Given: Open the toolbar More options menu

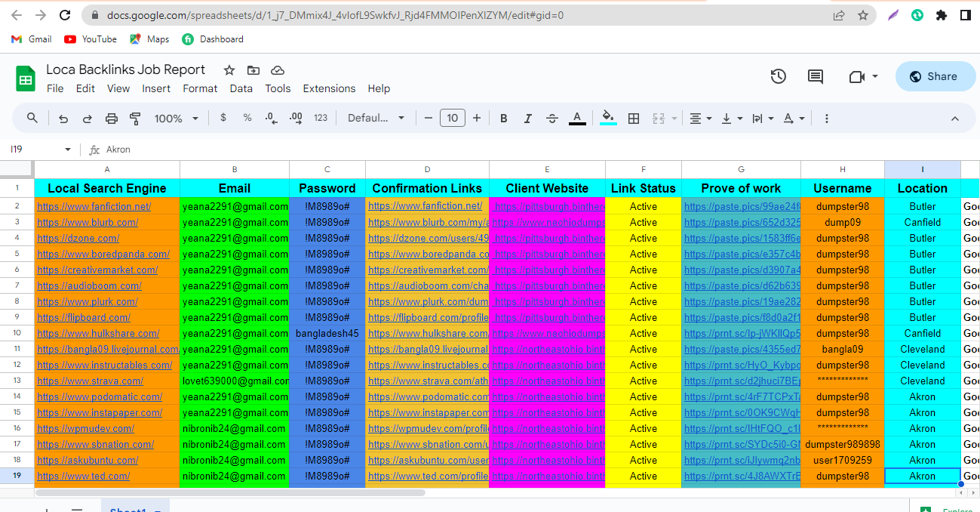Looking at the screenshot, I should pyautogui.click(x=827, y=119).
